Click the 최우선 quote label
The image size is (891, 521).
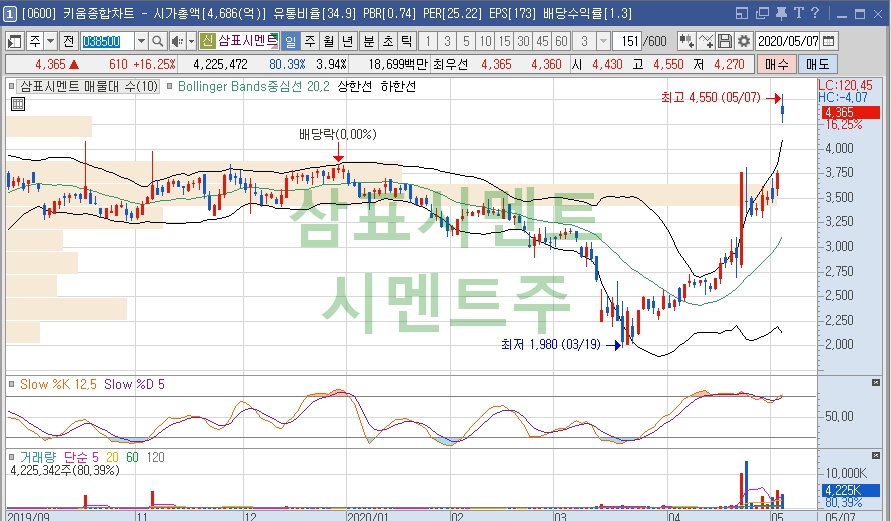pos(450,64)
